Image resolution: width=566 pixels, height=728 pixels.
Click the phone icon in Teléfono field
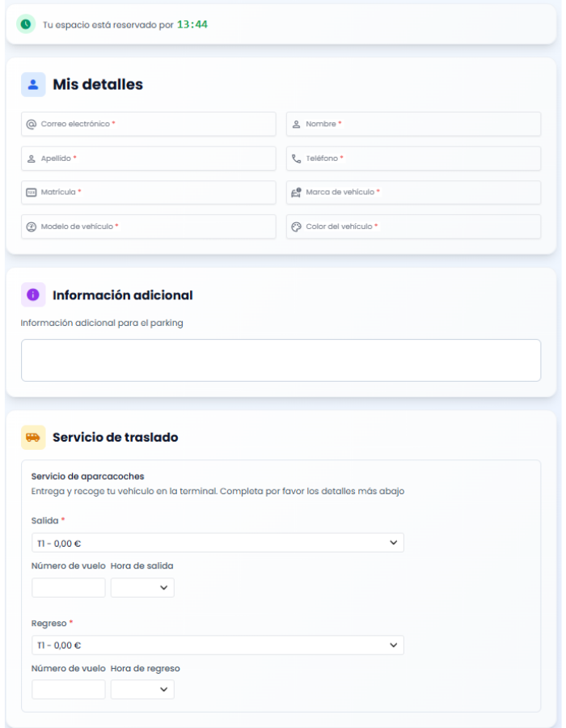click(x=297, y=159)
